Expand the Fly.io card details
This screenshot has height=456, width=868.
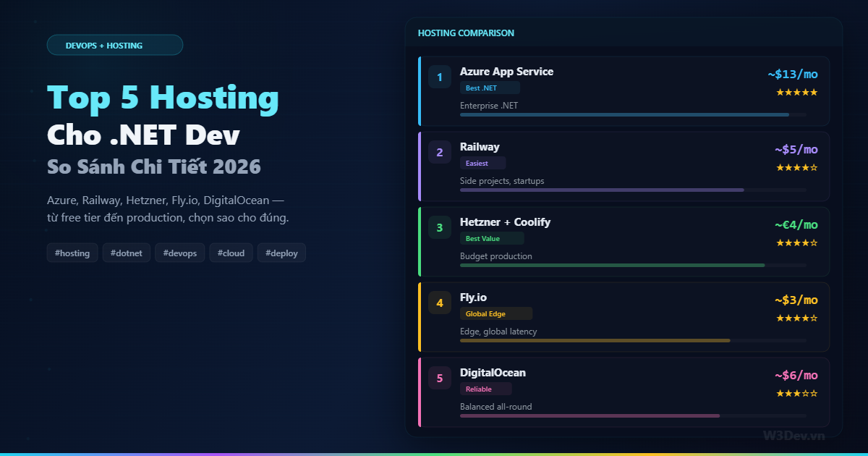(x=622, y=316)
